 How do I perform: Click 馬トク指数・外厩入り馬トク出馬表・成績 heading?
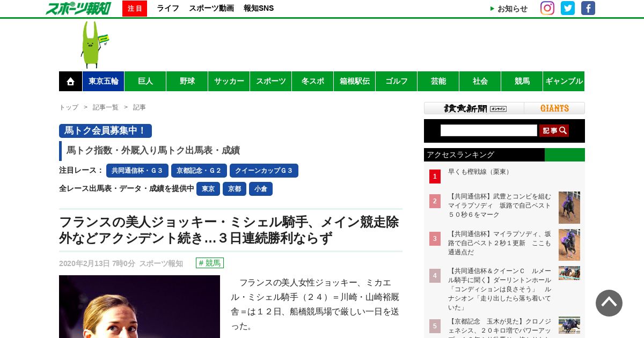tap(153, 151)
